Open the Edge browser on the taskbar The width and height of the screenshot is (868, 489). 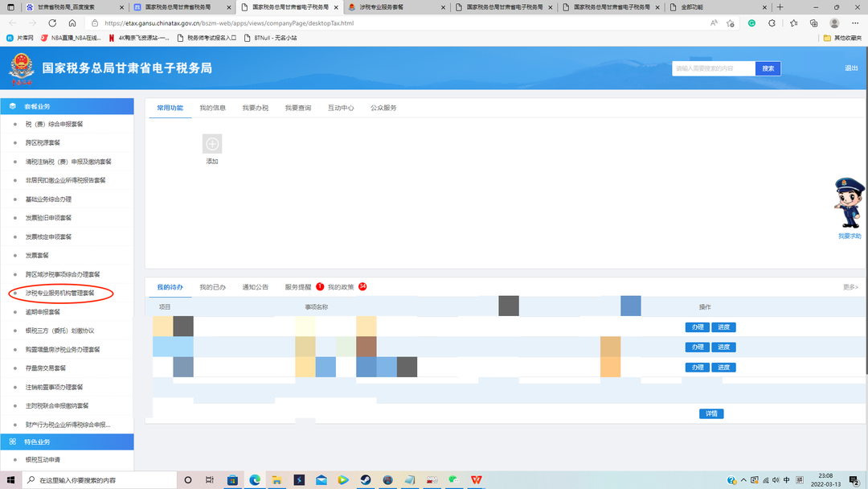255,480
